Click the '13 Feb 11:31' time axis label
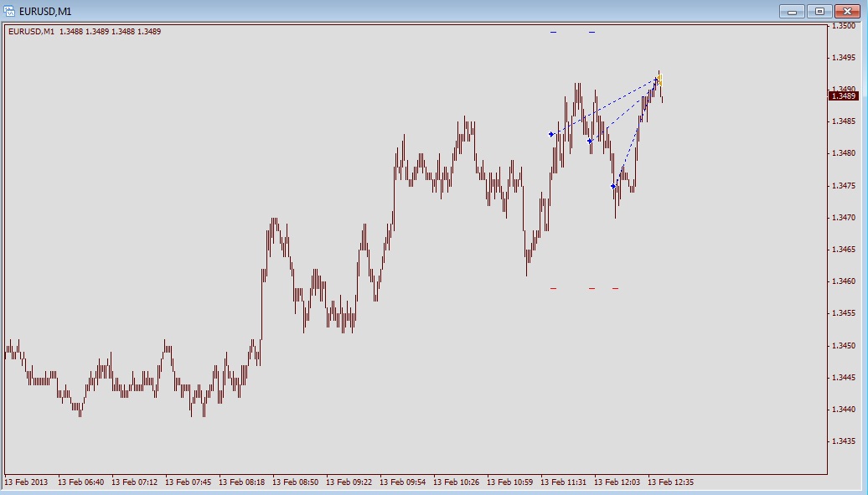The width and height of the screenshot is (868, 495). [x=564, y=482]
